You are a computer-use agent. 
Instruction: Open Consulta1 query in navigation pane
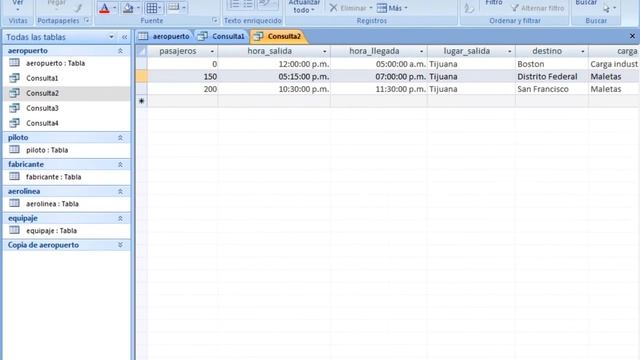67,78
